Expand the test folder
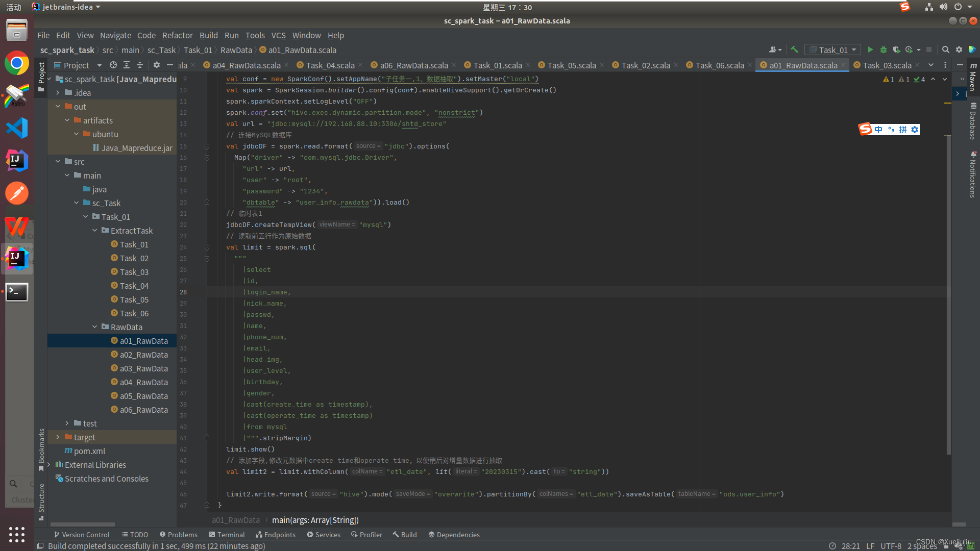This screenshot has height=551, width=980. tap(67, 423)
